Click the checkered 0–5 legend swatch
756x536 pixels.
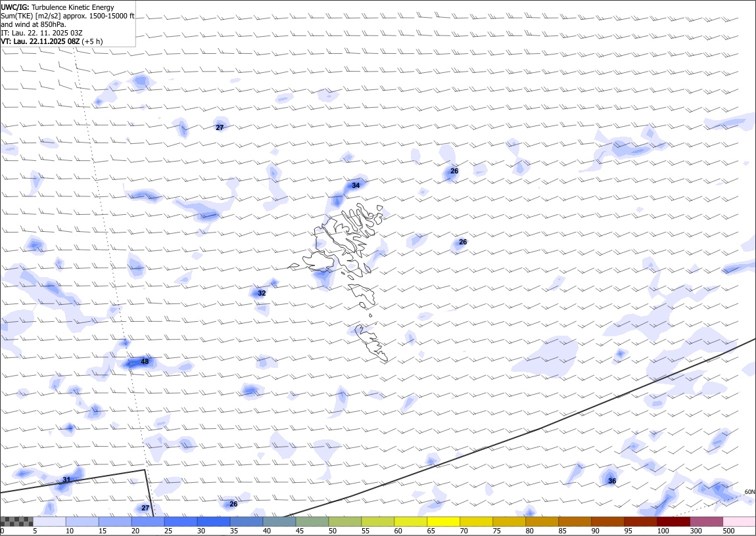click(16, 522)
